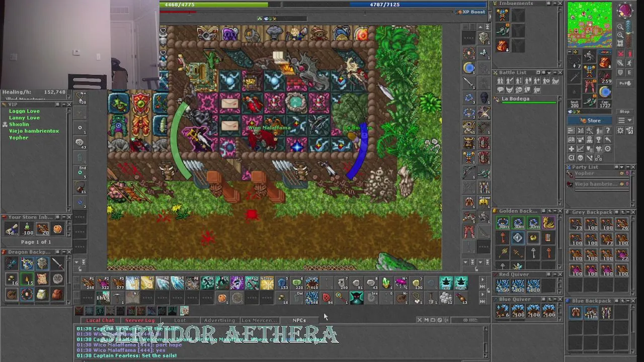Click the blue mana bar
The width and height of the screenshot is (644, 362).
click(x=384, y=5)
